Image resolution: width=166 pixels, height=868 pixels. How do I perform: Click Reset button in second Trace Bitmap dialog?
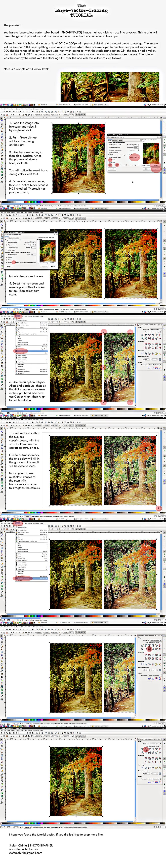tap(9, 266)
